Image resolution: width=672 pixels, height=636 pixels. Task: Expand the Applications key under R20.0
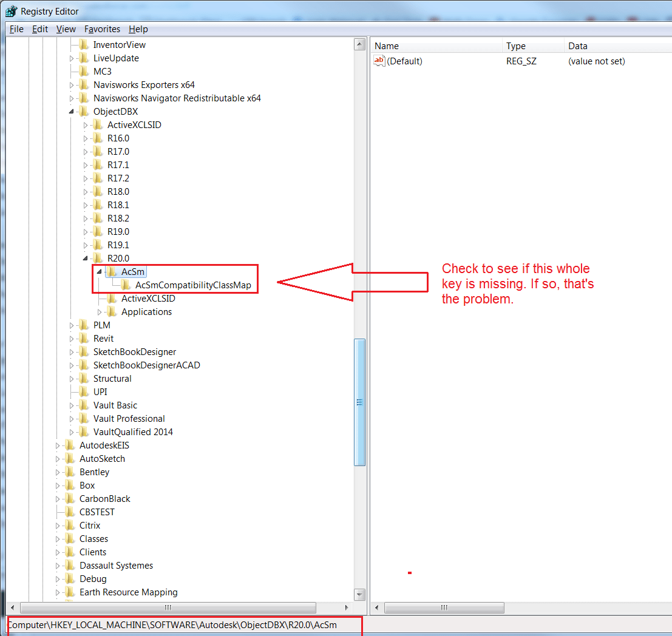click(100, 312)
